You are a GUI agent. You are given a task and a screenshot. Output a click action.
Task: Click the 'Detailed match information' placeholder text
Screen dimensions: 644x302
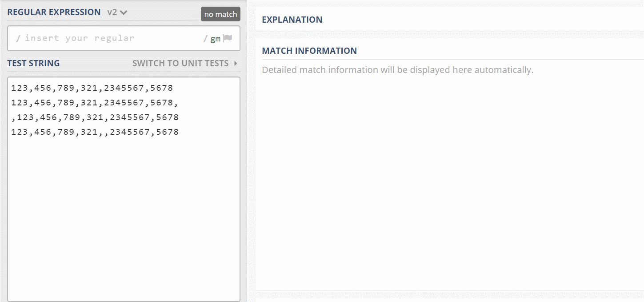pos(397,70)
